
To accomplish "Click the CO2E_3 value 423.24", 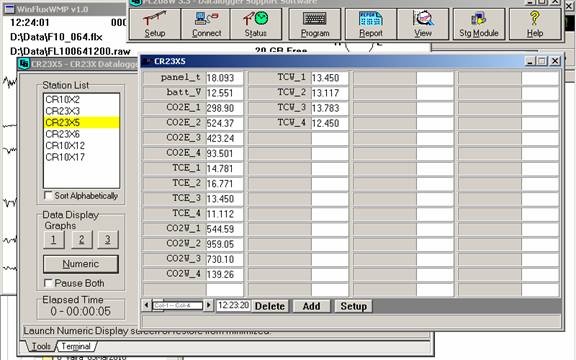I will click(224, 138).
